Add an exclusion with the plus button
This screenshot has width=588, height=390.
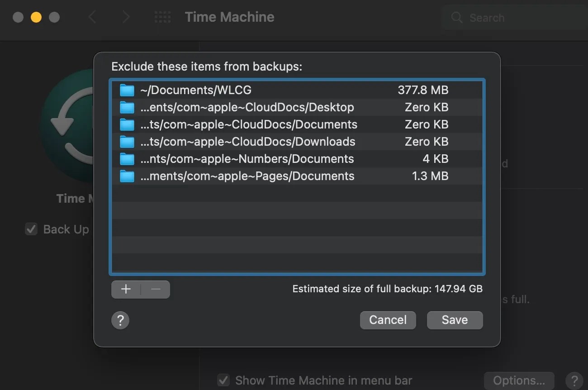[126, 289]
